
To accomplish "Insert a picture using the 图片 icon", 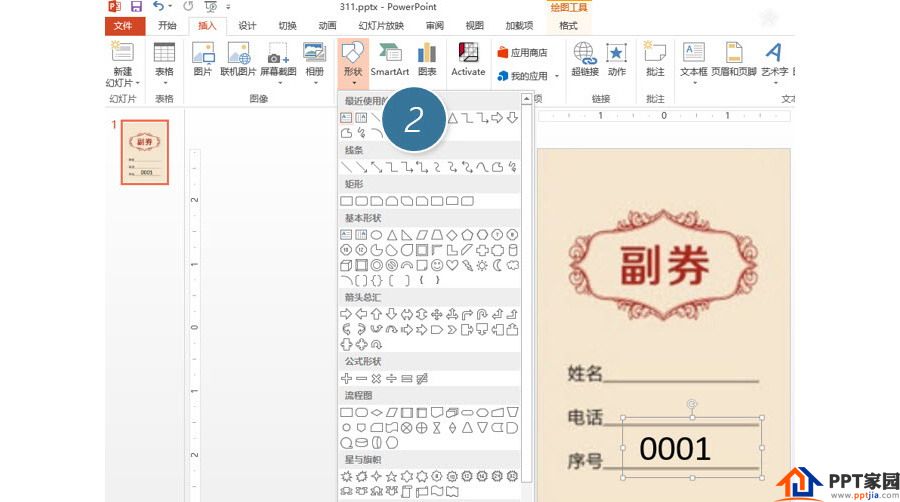I will coord(203,59).
